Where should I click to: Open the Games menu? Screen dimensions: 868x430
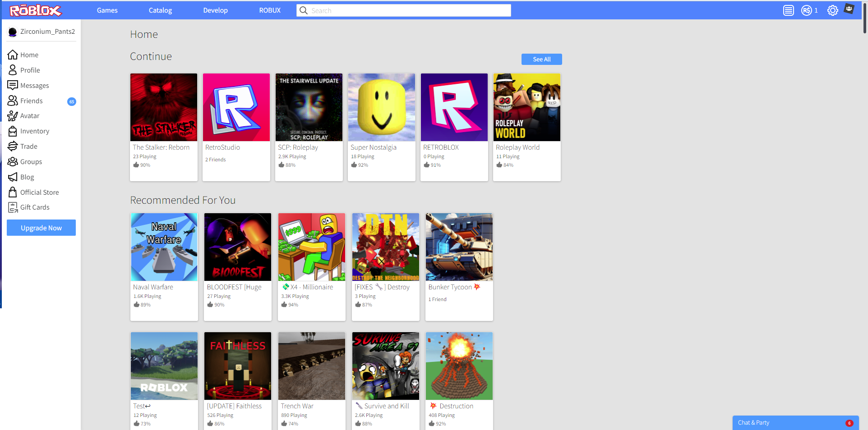107,10
